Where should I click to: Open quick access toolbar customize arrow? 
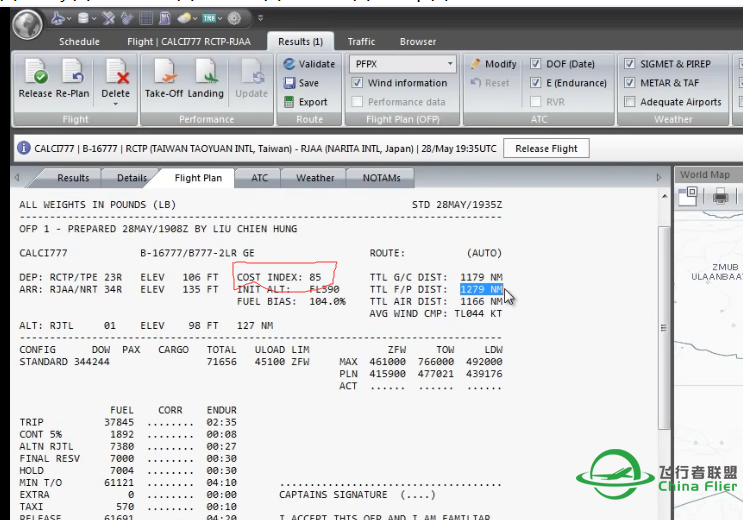coord(260,18)
